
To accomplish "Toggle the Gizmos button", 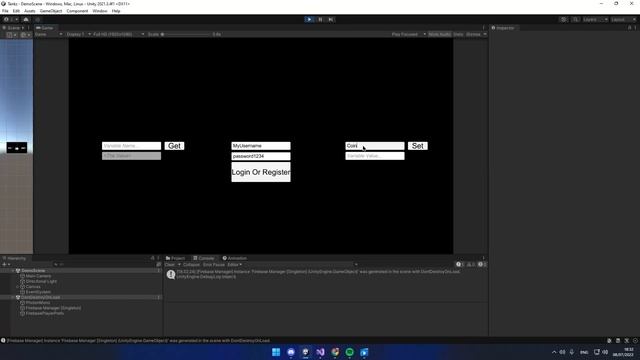I will [x=473, y=34].
